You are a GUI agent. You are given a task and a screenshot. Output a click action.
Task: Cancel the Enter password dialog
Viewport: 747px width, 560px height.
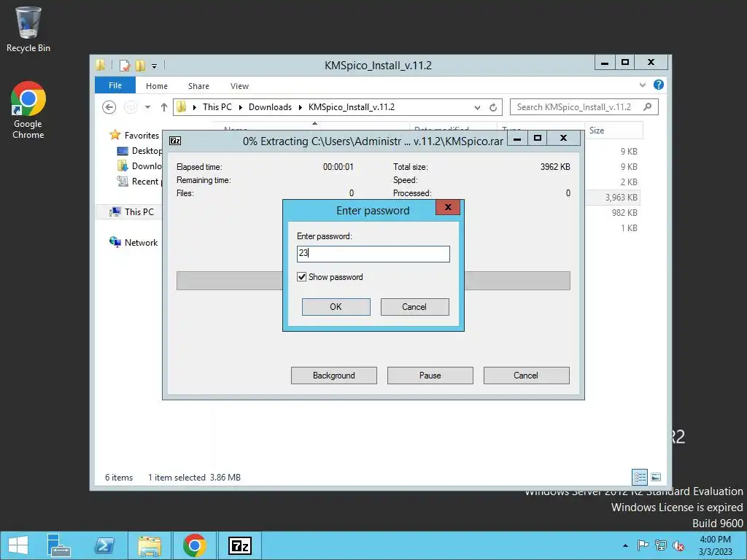(x=414, y=307)
